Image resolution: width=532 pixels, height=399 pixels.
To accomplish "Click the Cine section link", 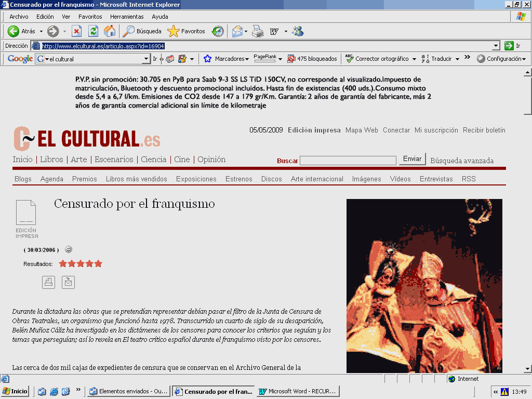I will tap(182, 159).
